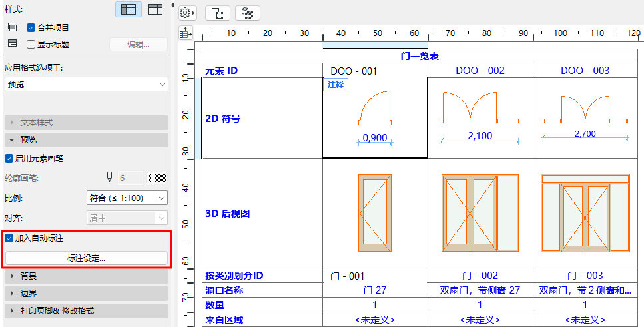
Task: Click the pen icon beside 轮廓画笔
Action: tap(109, 177)
